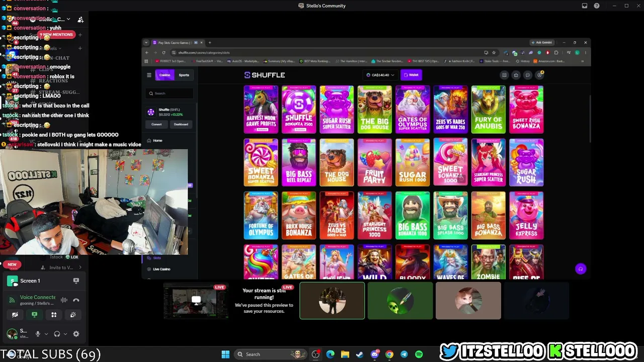The width and height of the screenshot is (644, 362).
Task: Go to Home in the Shuffle sidebar
Action: coord(157,141)
